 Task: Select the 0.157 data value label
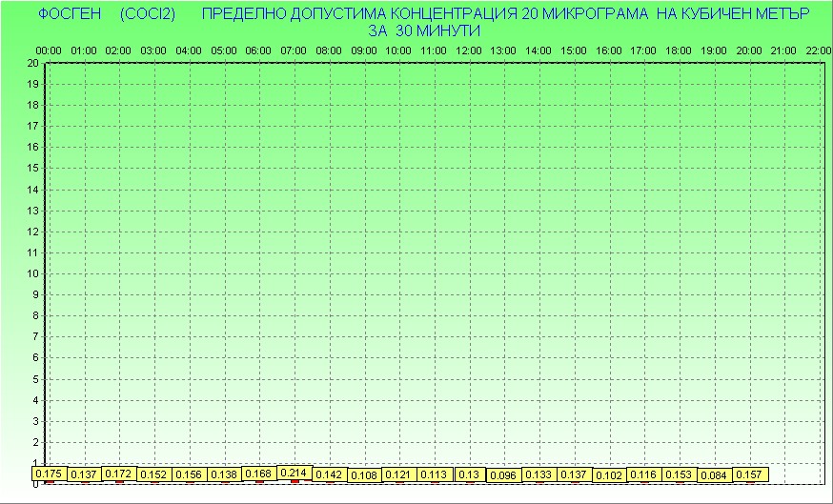point(749,474)
